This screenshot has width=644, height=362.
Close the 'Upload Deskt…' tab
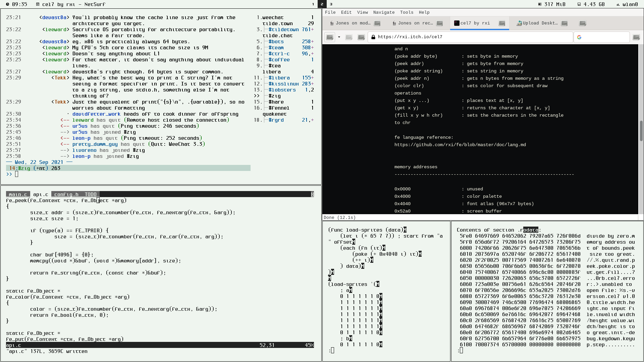pyautogui.click(x=565, y=23)
